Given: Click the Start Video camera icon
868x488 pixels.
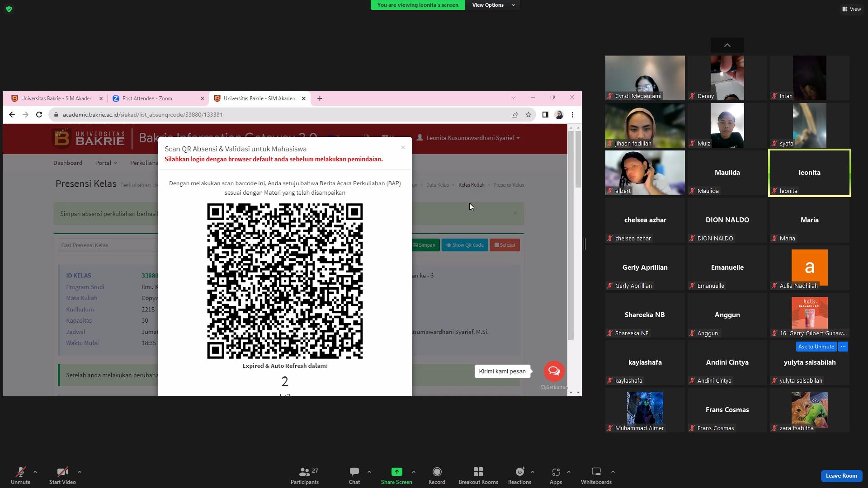Looking at the screenshot, I should tap(62, 472).
